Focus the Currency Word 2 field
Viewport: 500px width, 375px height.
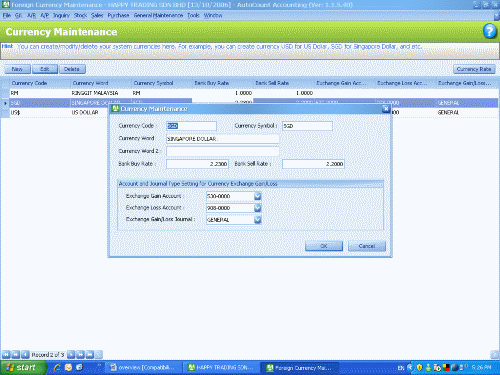(223, 152)
